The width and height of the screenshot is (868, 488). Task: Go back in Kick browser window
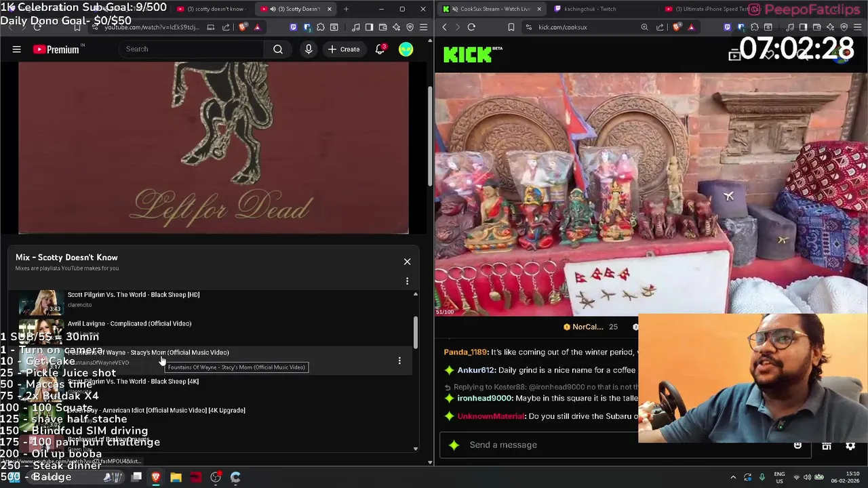444,27
